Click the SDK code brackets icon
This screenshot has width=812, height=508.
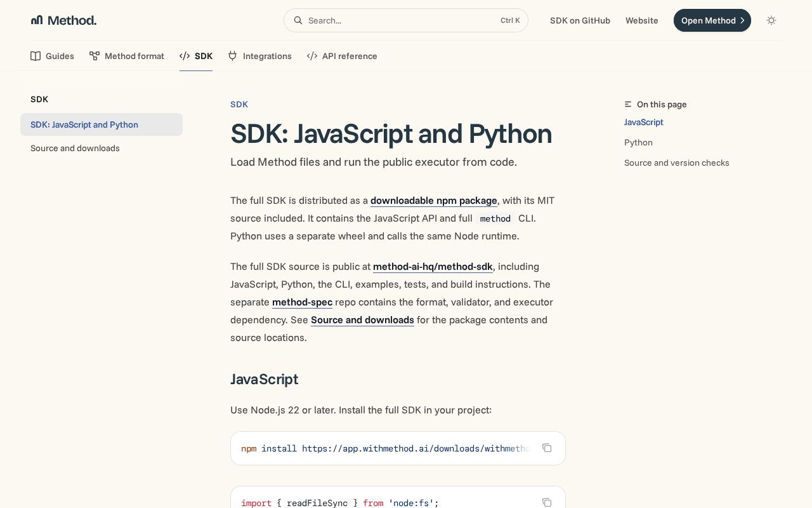coord(185,56)
